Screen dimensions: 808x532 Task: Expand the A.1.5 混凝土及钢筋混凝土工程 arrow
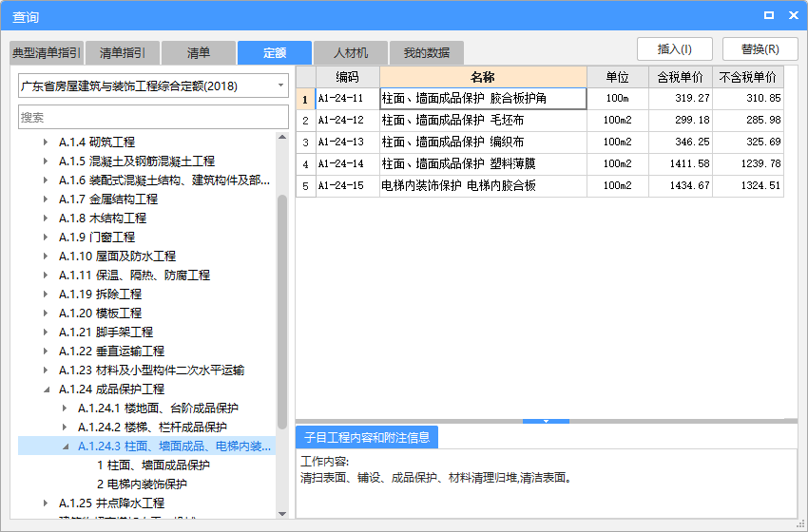point(46,161)
